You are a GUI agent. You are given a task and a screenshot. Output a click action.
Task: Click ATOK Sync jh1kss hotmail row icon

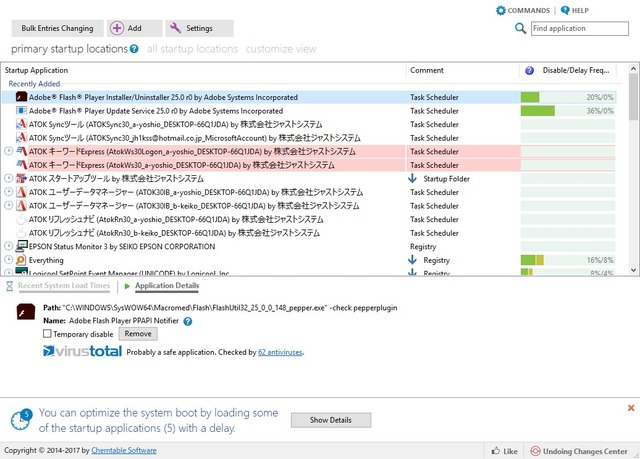(x=21, y=137)
